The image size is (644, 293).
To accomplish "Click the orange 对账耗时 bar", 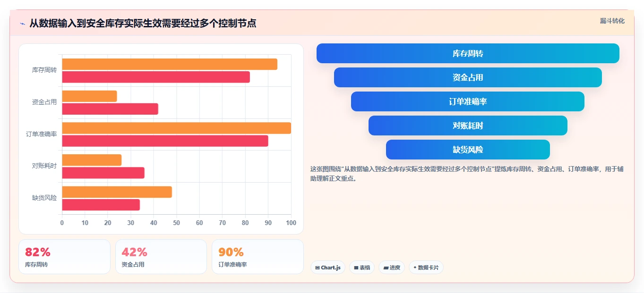I will (92, 160).
